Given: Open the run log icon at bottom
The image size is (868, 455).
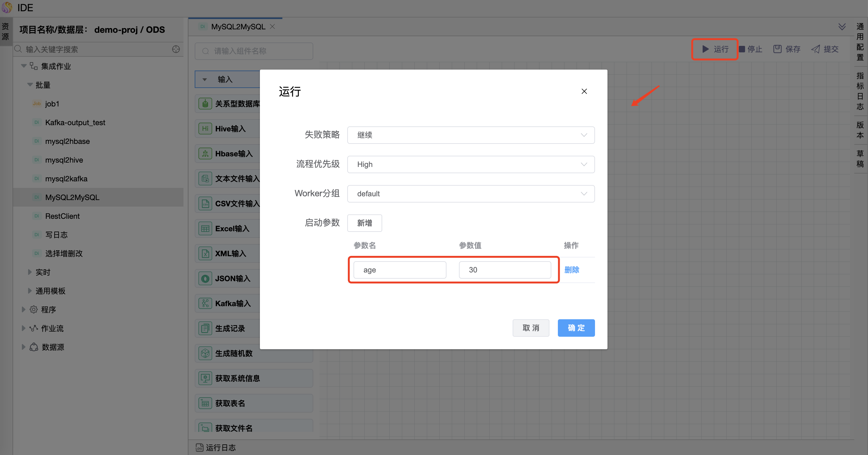Looking at the screenshot, I should point(199,447).
